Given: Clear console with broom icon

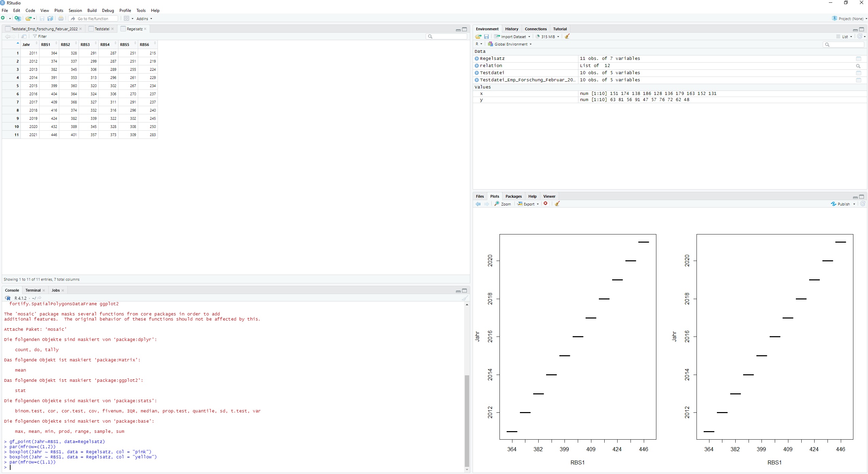Looking at the screenshot, I should pos(464,298).
